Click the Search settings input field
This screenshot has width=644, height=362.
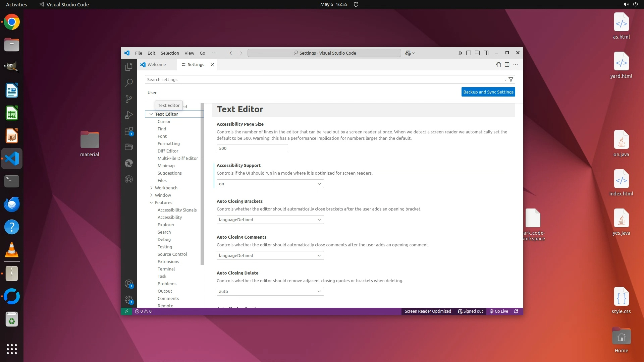322,79
